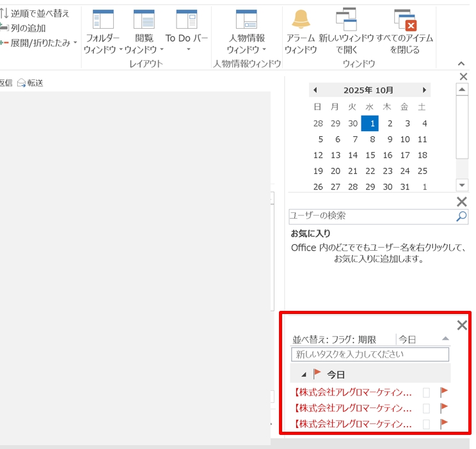Click the 並べ替え: フラグ: 期限 column header
The width and height of the screenshot is (476, 449).
[335, 340]
